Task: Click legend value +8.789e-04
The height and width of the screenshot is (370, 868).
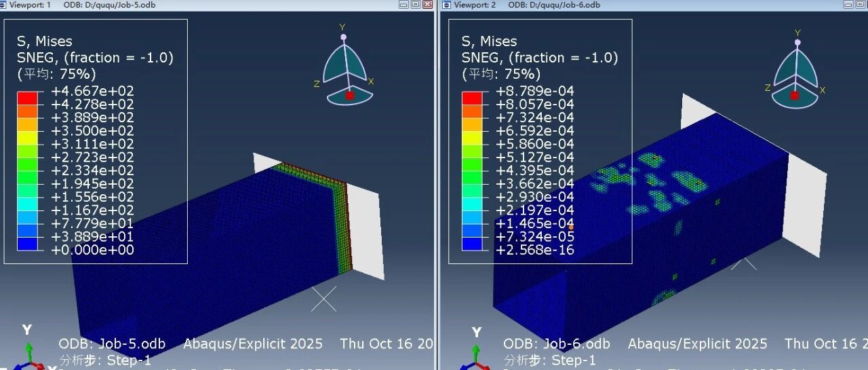Action: coord(536,91)
